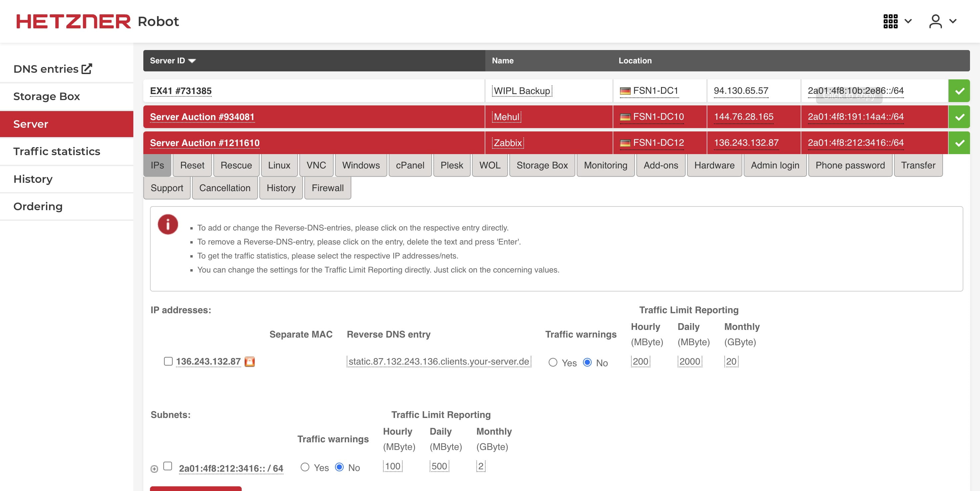Open the Add-ons tab
Screen dimensions: 980x491
661,165
